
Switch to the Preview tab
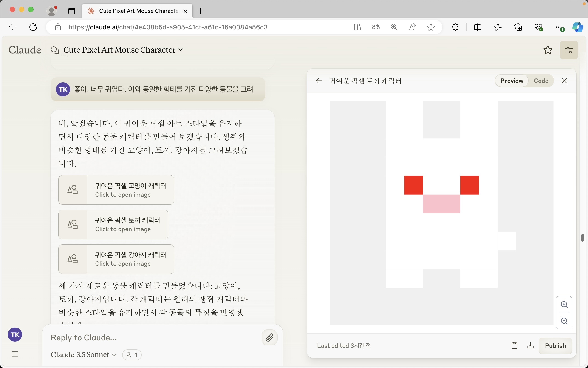(x=512, y=81)
